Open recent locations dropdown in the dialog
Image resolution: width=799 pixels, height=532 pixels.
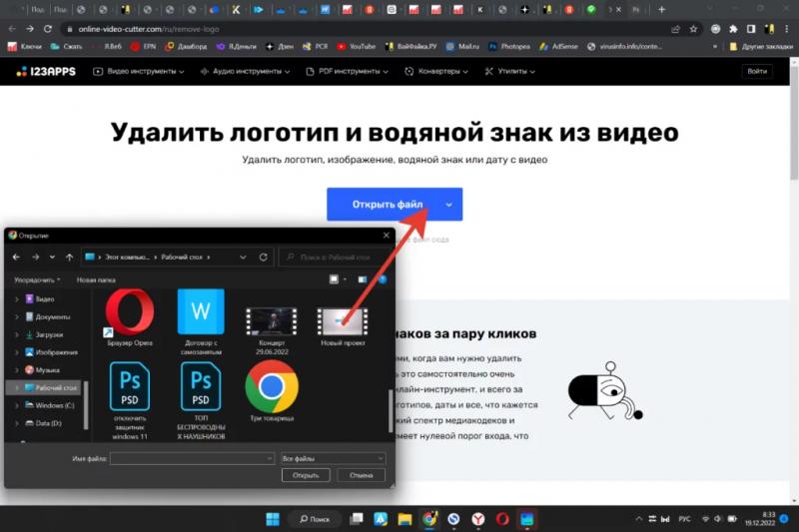pyautogui.click(x=52, y=258)
